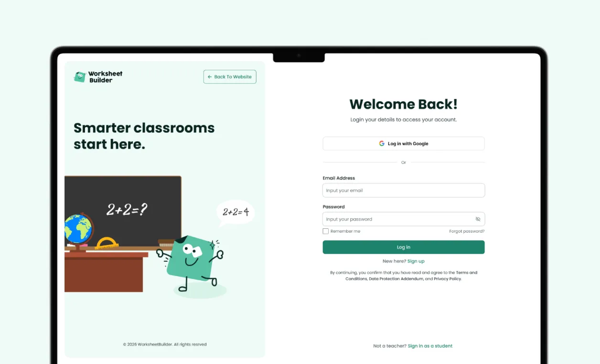Click the copyright WorksheetBuilder footer text
This screenshot has height=364, width=600.
tap(165, 344)
